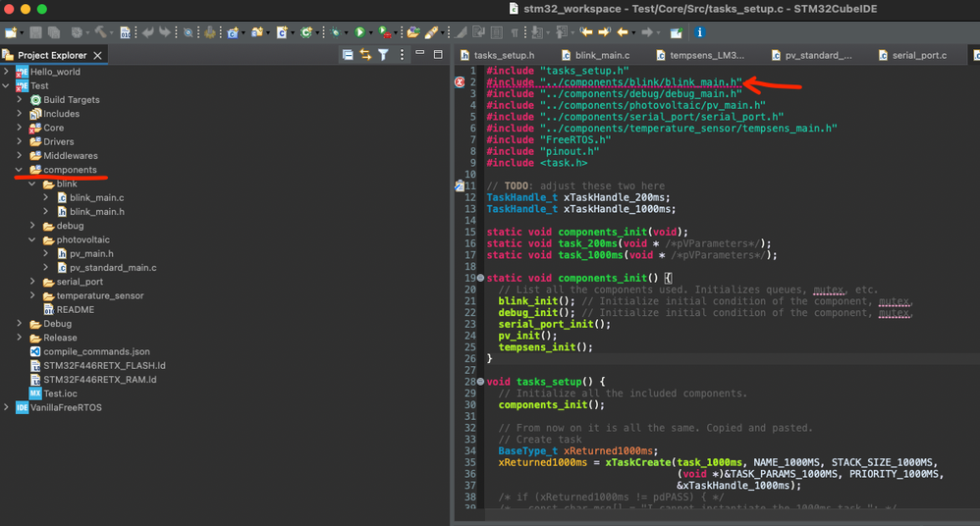Click the Build hammer icon in toolbar
This screenshot has width=980, height=526.
click(x=99, y=32)
